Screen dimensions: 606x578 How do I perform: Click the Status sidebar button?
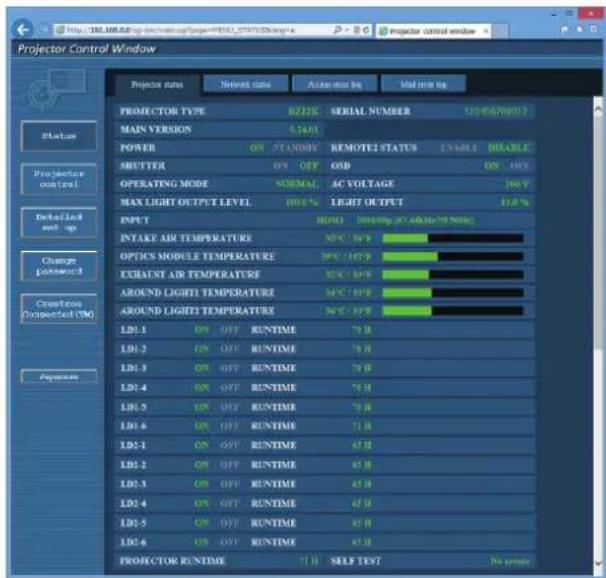click(59, 136)
